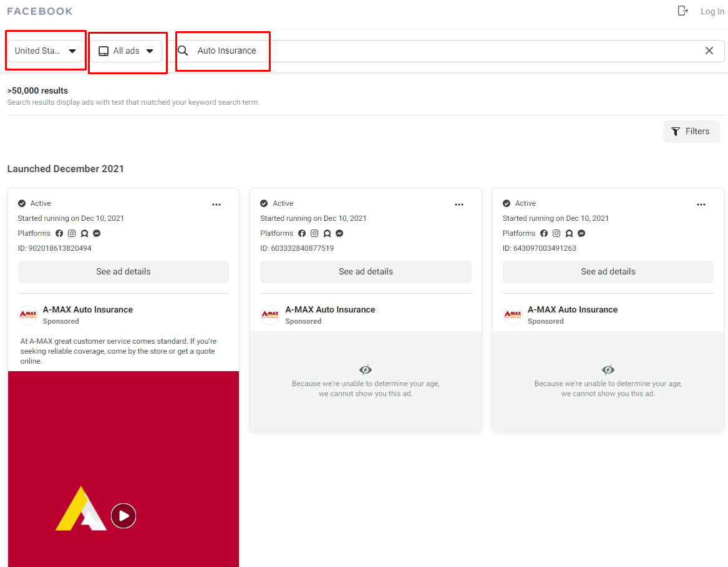
Task: See ad details for ID 643097003491263
Action: point(608,272)
